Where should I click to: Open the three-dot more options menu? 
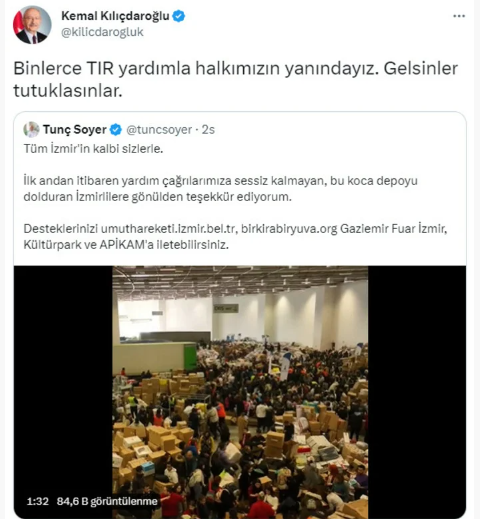(459, 16)
